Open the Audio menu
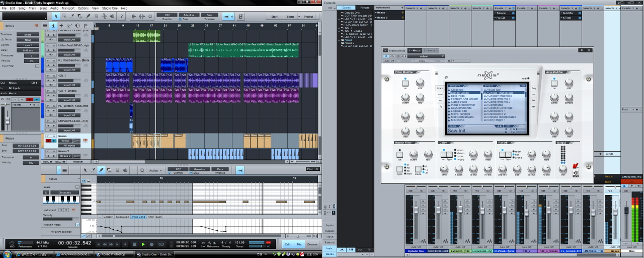The image size is (644, 258). point(54,9)
